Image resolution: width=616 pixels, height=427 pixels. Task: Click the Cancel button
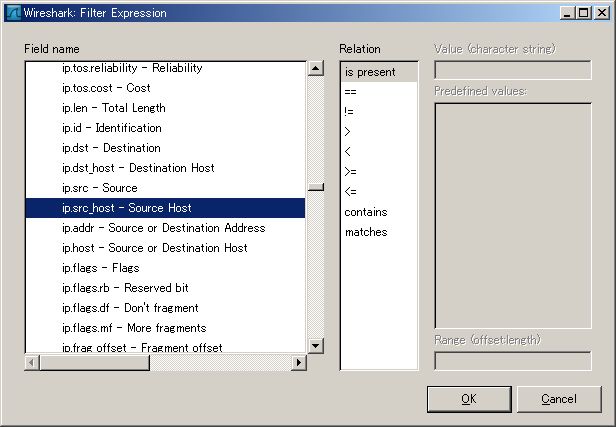tap(559, 399)
